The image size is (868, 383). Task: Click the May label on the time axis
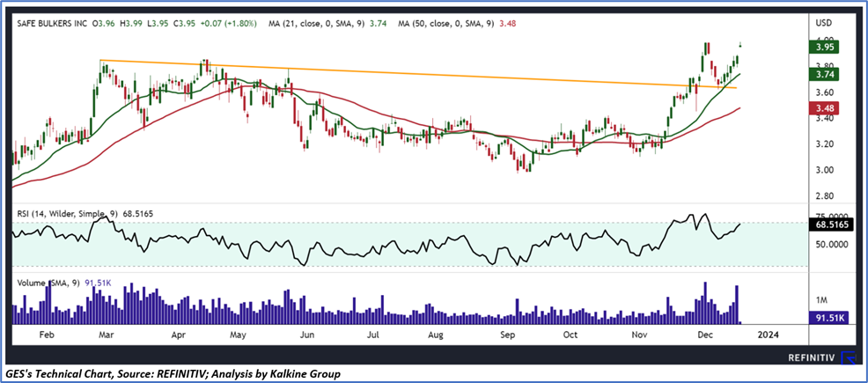(x=238, y=335)
